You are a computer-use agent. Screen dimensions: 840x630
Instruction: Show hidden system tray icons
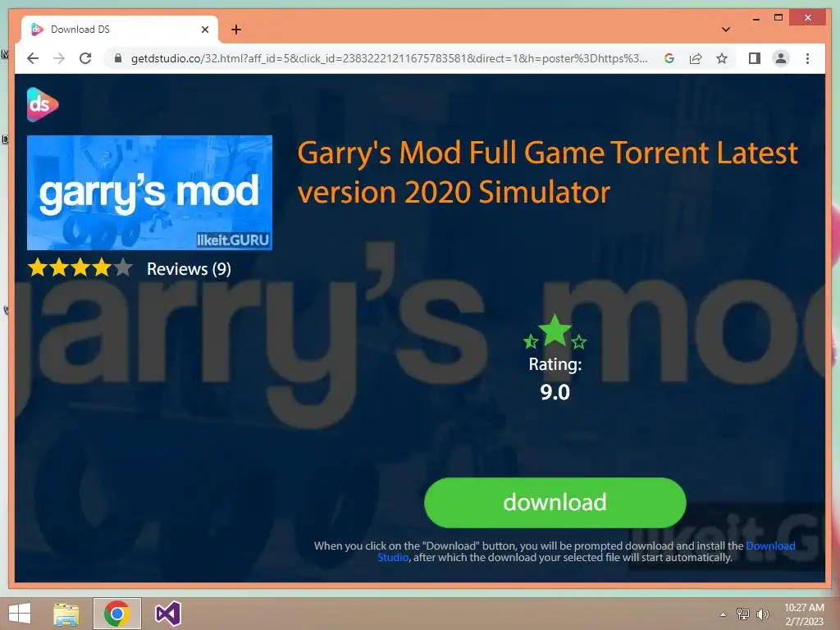724,614
